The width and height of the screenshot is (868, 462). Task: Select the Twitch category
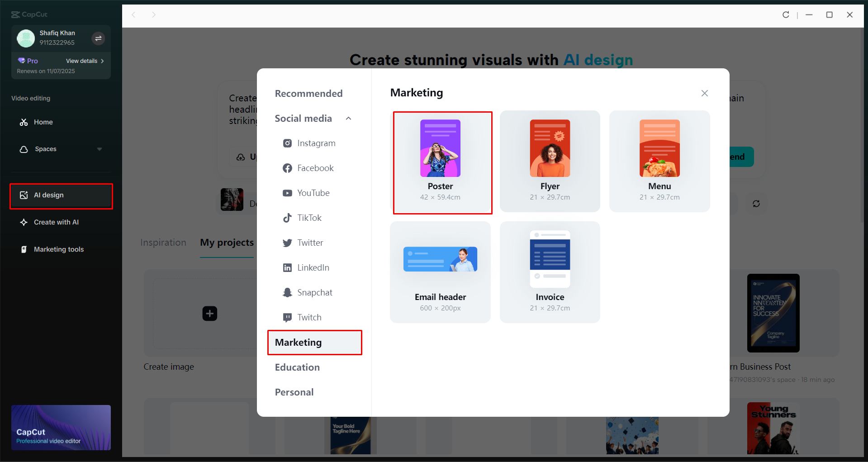tap(309, 317)
